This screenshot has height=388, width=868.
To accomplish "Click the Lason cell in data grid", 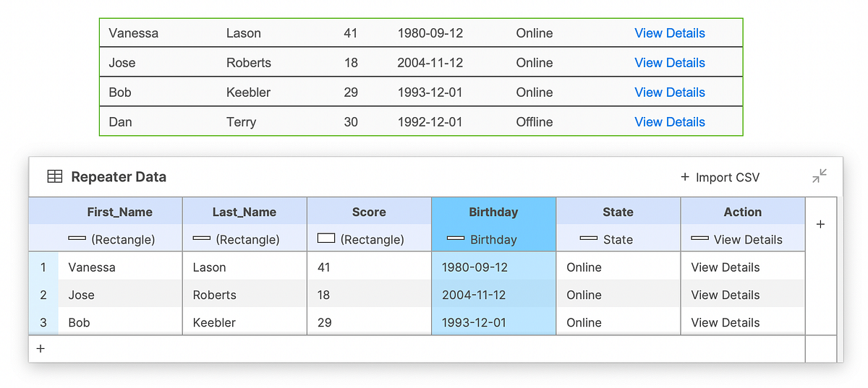I will [244, 267].
